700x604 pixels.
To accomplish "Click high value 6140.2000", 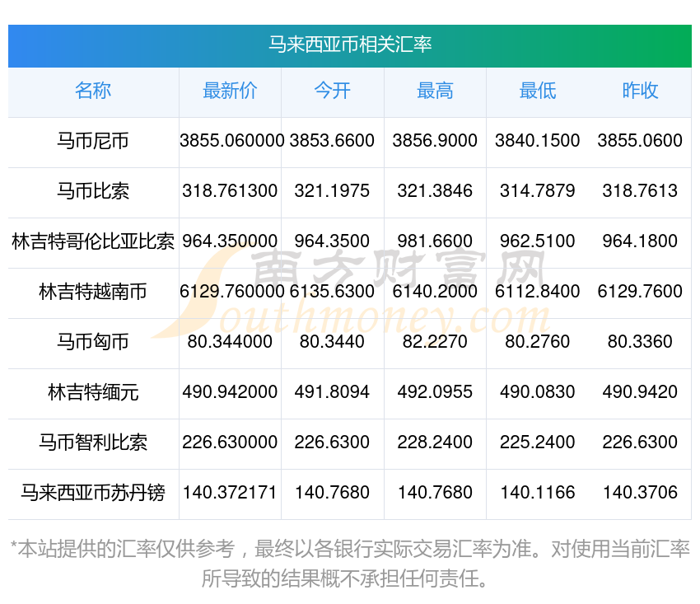I will [x=435, y=292].
